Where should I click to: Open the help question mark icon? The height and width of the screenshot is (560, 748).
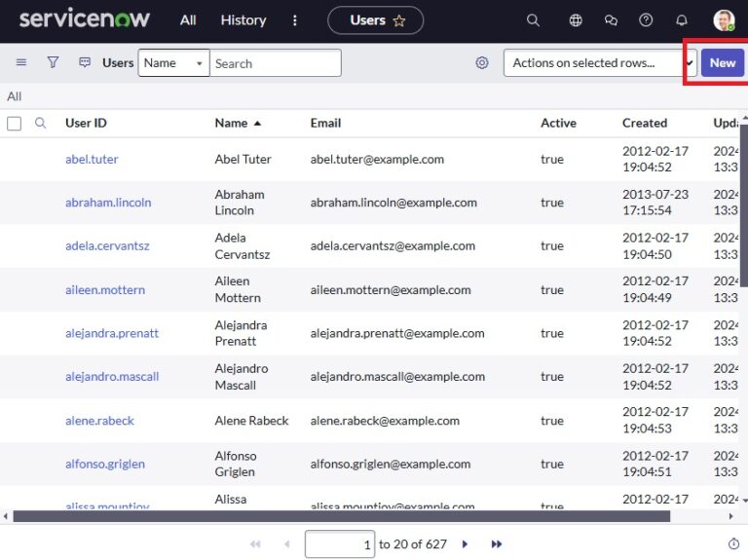click(x=646, y=20)
